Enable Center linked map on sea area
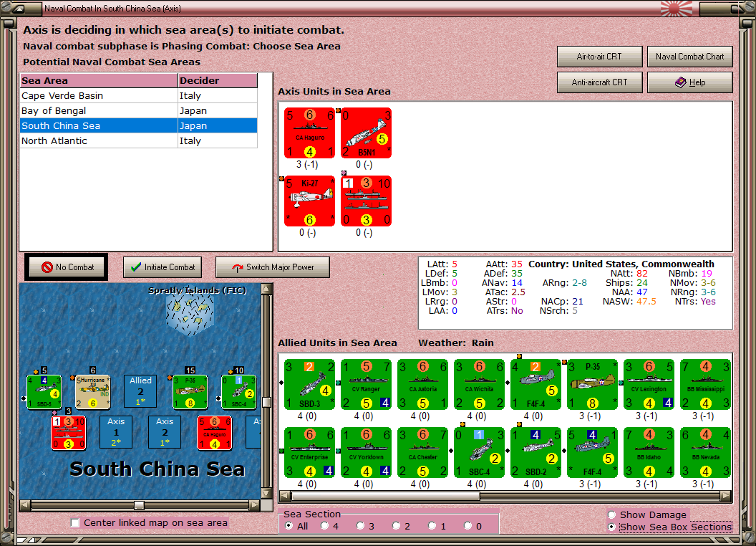 click(74, 523)
